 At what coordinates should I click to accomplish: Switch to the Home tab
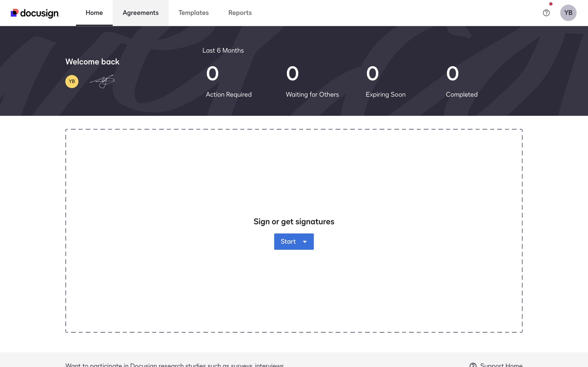94,13
